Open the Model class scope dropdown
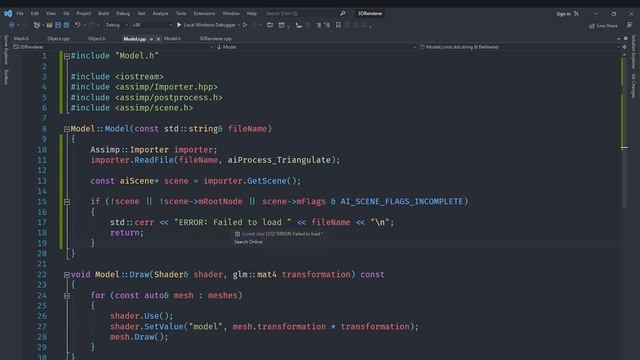The height and width of the screenshot is (360, 640). [x=316, y=47]
